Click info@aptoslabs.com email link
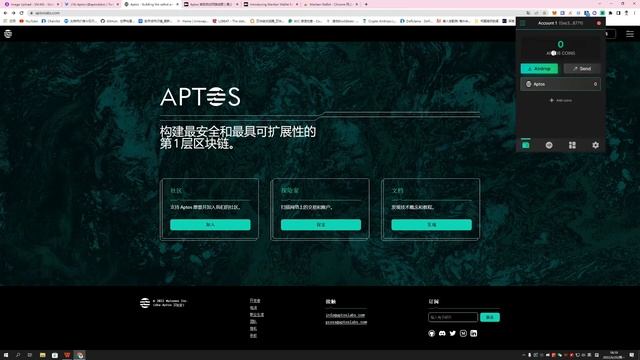Viewport: 640px width, 360px height. [345, 315]
